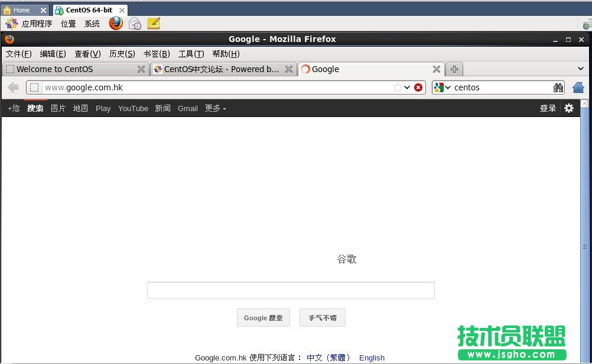Viewport: 592px width, 364px height.
Task: Open Google search settings gear
Action: point(568,108)
